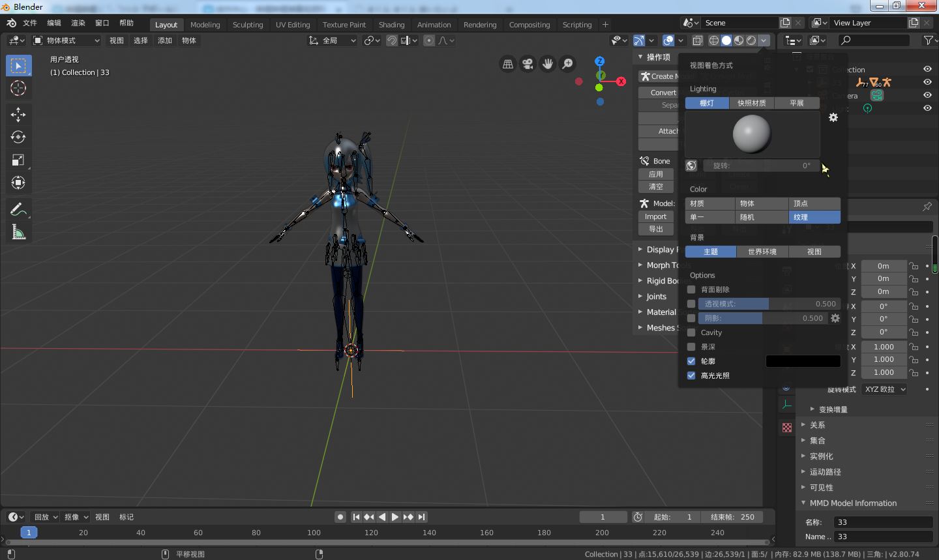Switch to wireframe shading mode
This screenshot has width=939, height=560.
click(x=714, y=40)
